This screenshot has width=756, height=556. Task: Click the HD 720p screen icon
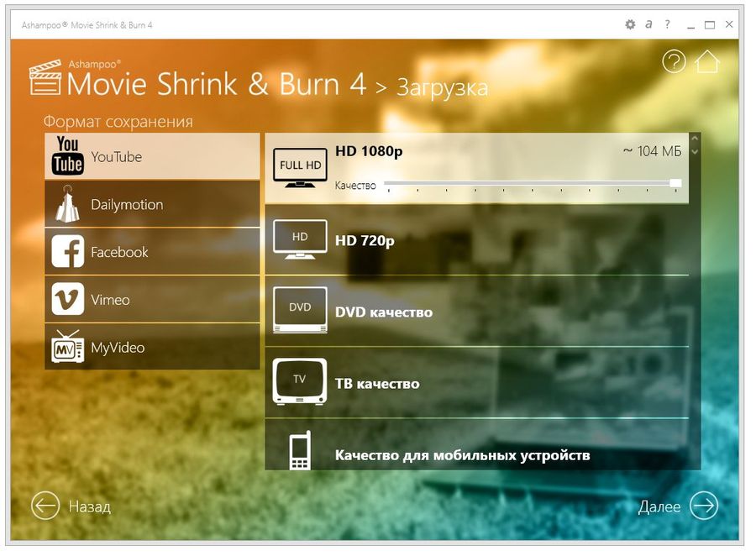click(299, 239)
